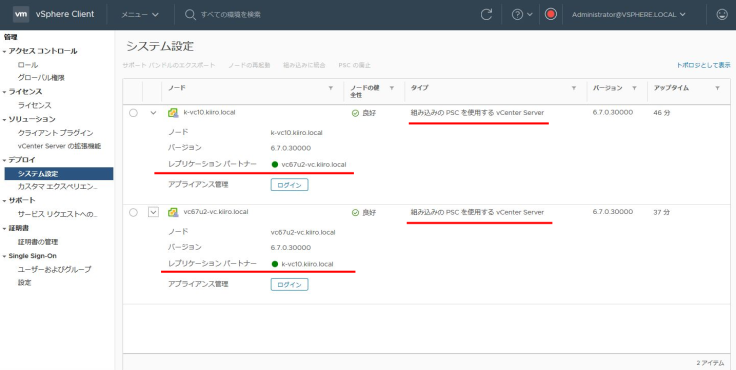Collapse details of vc67u2-vc.kiiro.local row
The image size is (736, 370).
(153, 212)
